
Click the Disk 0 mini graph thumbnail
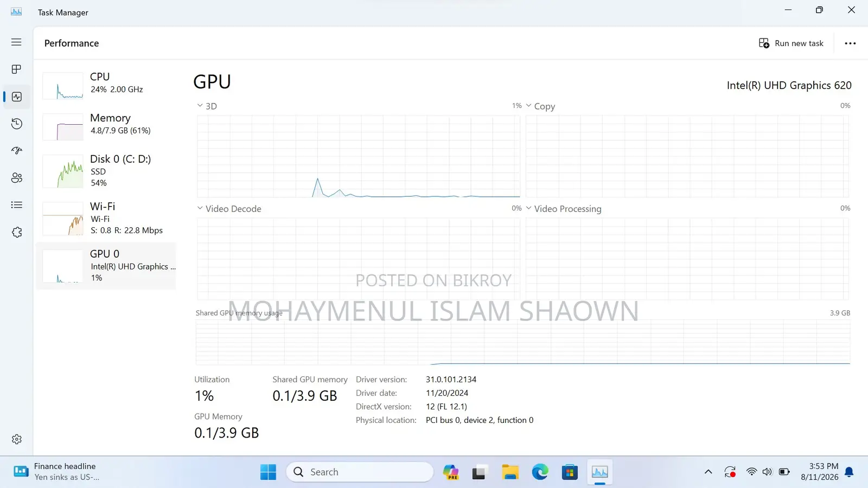click(x=63, y=171)
